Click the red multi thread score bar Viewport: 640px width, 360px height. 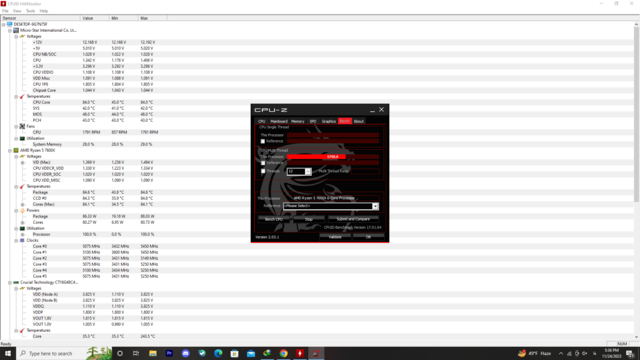coord(316,157)
